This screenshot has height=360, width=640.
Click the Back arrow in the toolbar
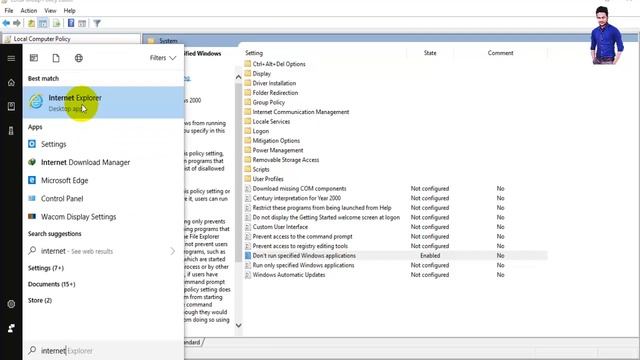(x=6, y=23)
